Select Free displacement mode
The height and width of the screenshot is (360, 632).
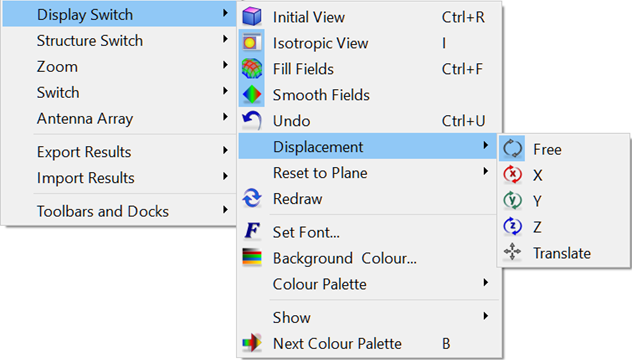563,149
